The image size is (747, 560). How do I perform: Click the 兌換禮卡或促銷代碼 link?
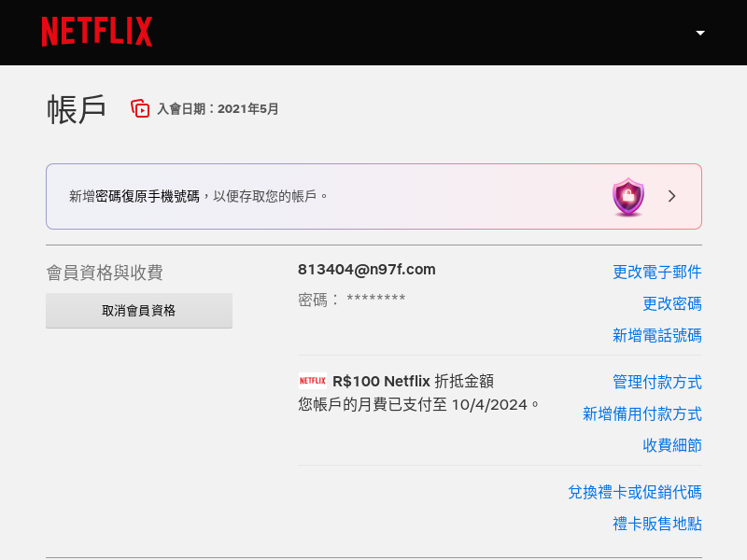click(x=635, y=492)
